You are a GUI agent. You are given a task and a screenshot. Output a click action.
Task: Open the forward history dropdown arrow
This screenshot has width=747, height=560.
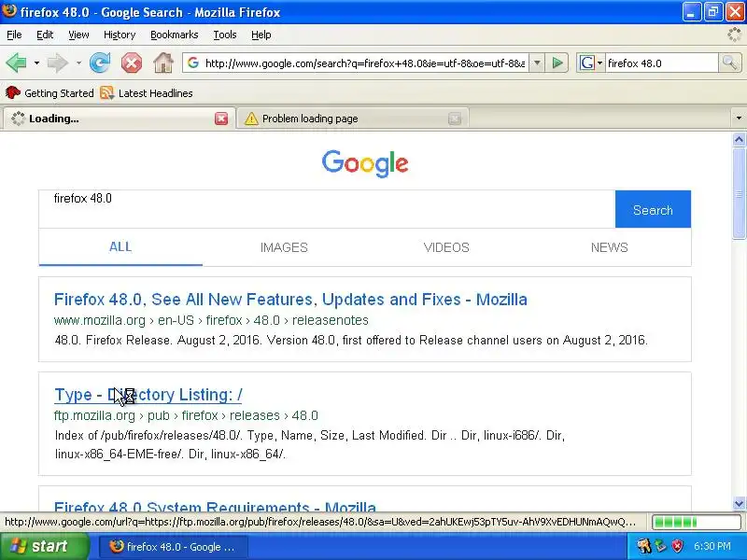click(x=78, y=63)
